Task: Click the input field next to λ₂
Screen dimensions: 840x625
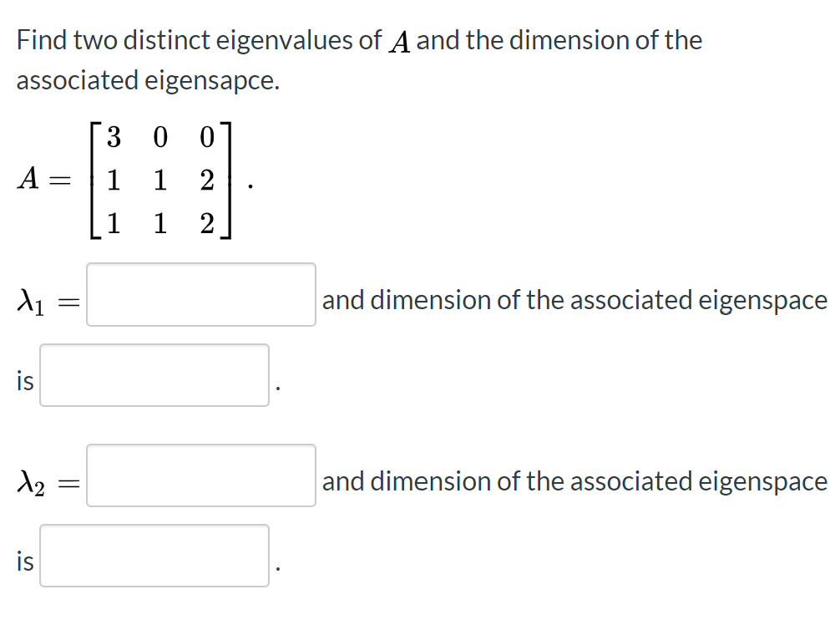Action: 200,477
